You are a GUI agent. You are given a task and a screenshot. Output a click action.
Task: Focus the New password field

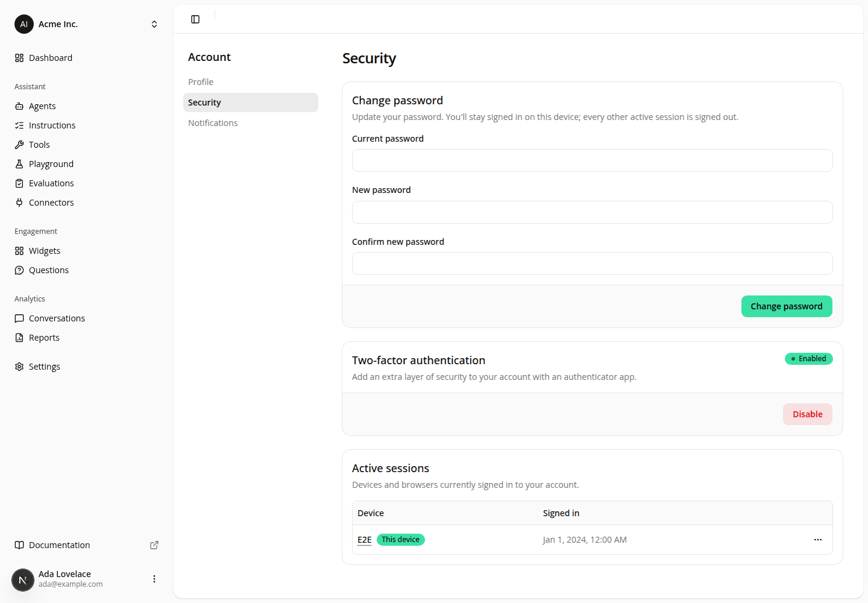(593, 212)
